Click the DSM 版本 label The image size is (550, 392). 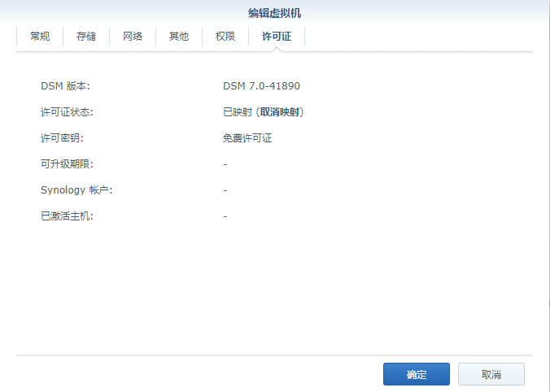[x=65, y=86]
